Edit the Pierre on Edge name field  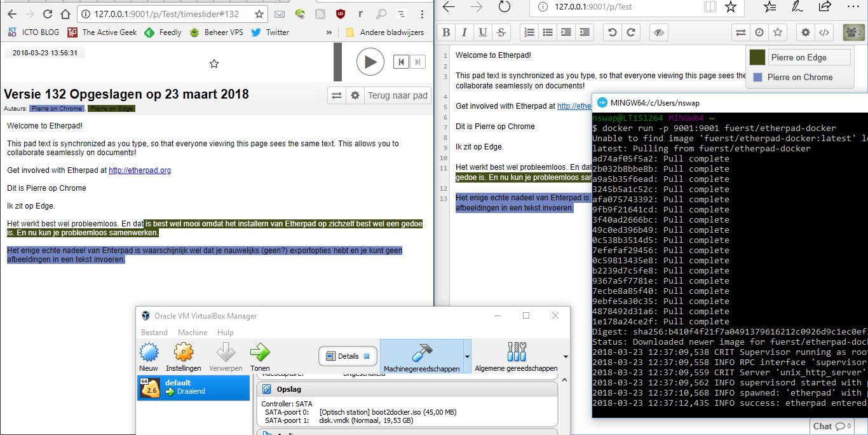pyautogui.click(x=809, y=57)
